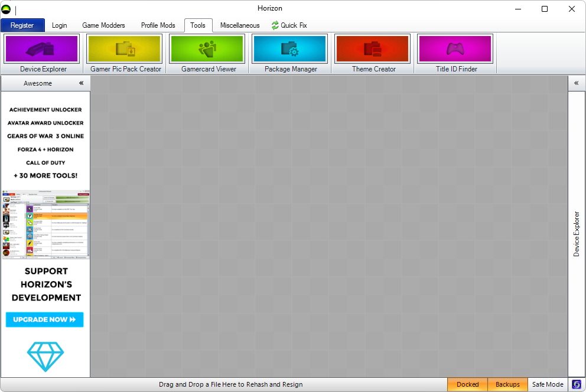
Task: Open the Device Explorer tool icon
Action: click(42, 49)
